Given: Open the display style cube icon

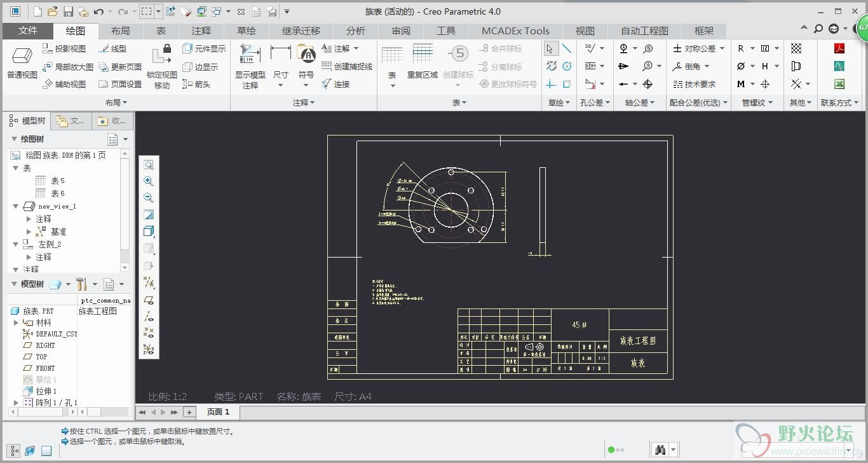Looking at the screenshot, I should click(149, 231).
